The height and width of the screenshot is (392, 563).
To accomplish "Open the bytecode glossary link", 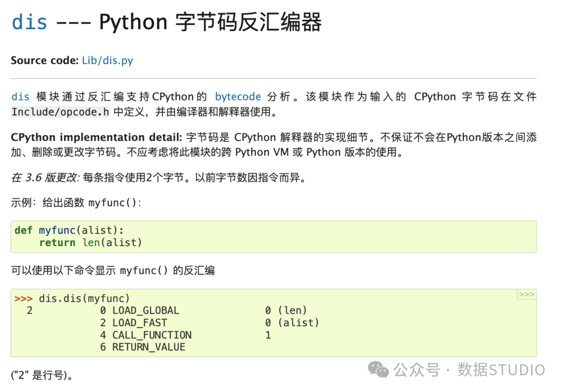I will click(x=238, y=96).
